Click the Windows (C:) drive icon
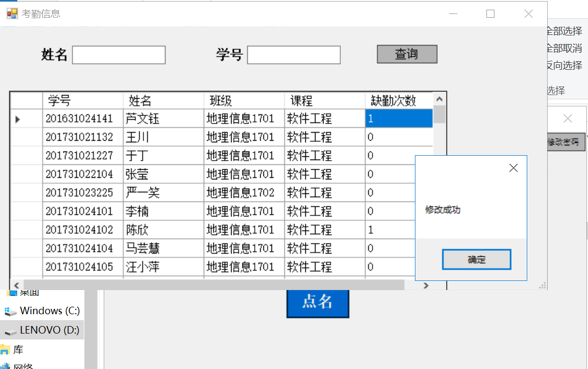This screenshot has width=588, height=369. pos(10,312)
